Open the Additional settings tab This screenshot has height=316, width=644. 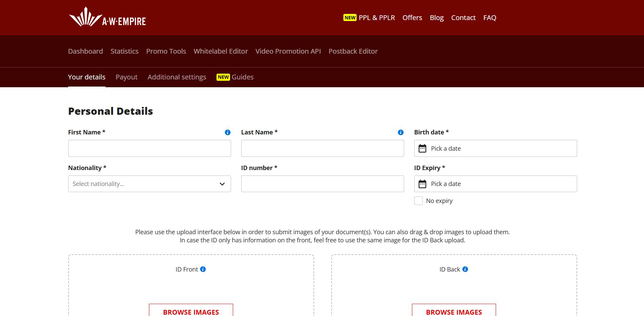tap(177, 77)
